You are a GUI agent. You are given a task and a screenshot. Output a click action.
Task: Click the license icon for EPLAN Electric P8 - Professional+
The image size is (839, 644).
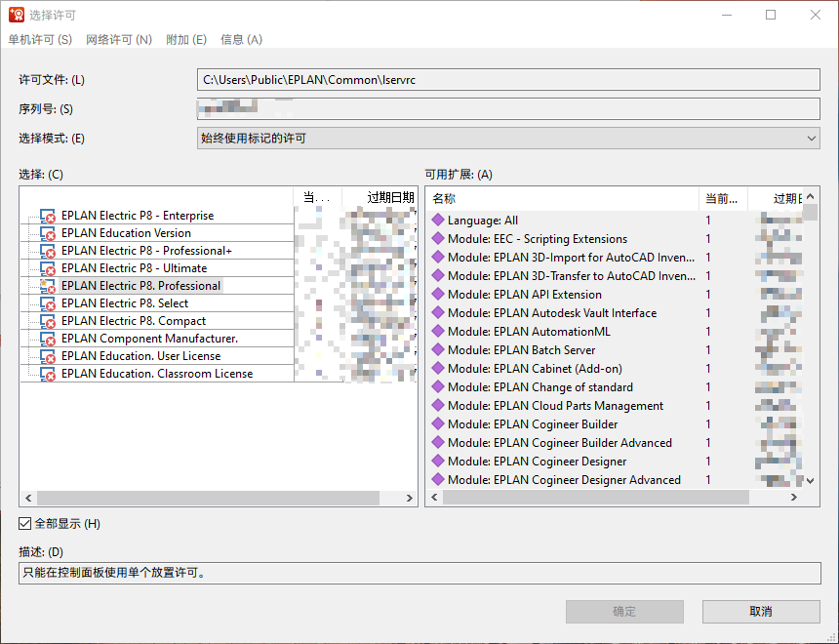click(x=48, y=251)
